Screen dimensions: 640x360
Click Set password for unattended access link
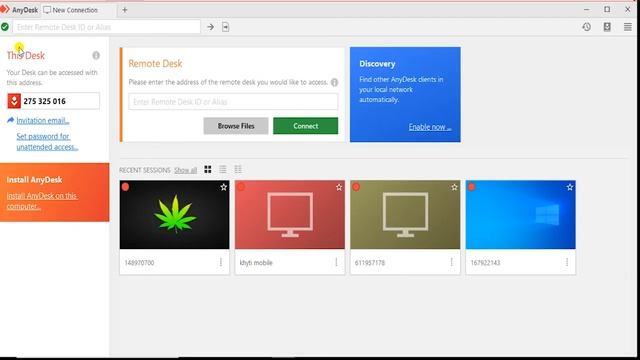(47, 142)
